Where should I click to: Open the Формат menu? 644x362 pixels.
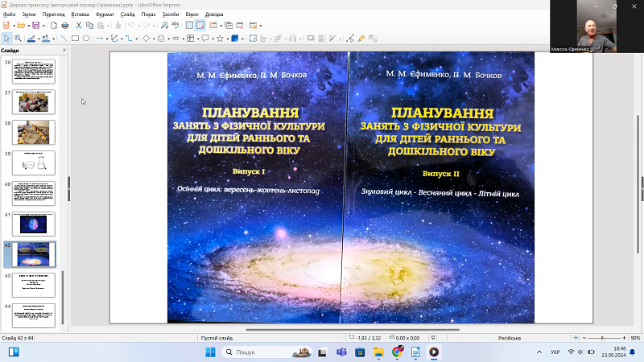pyautogui.click(x=105, y=14)
